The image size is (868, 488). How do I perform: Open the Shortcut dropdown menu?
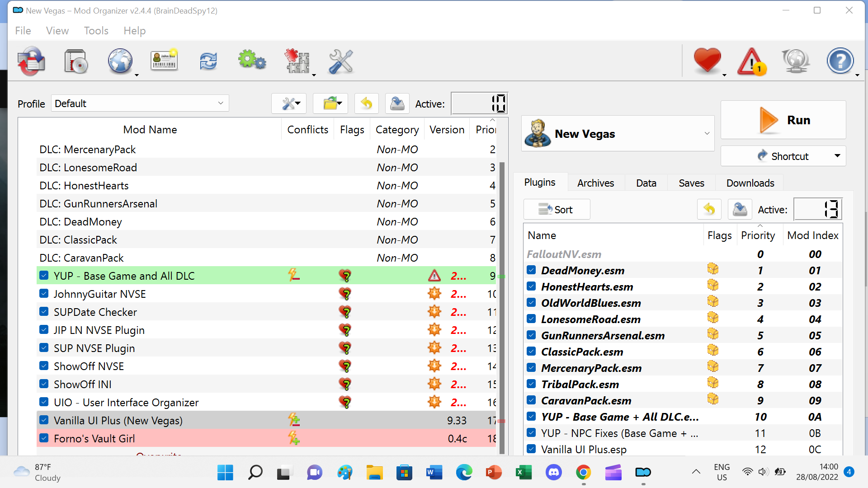[783, 156]
